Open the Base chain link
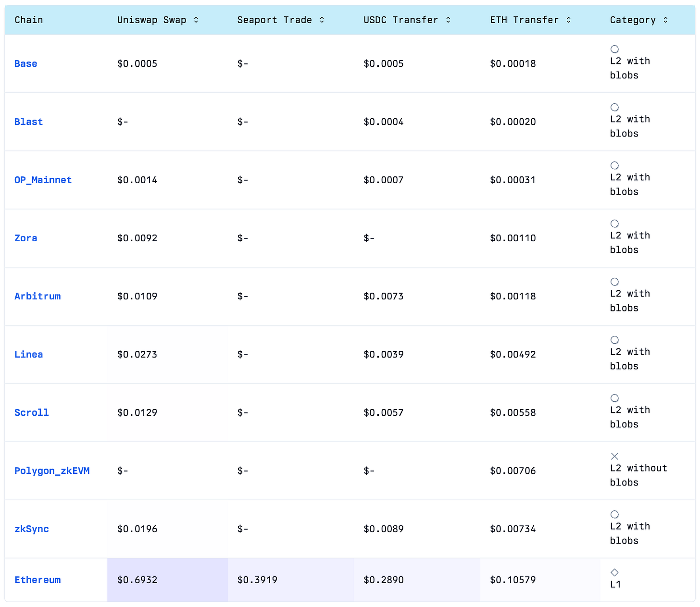 pyautogui.click(x=26, y=63)
